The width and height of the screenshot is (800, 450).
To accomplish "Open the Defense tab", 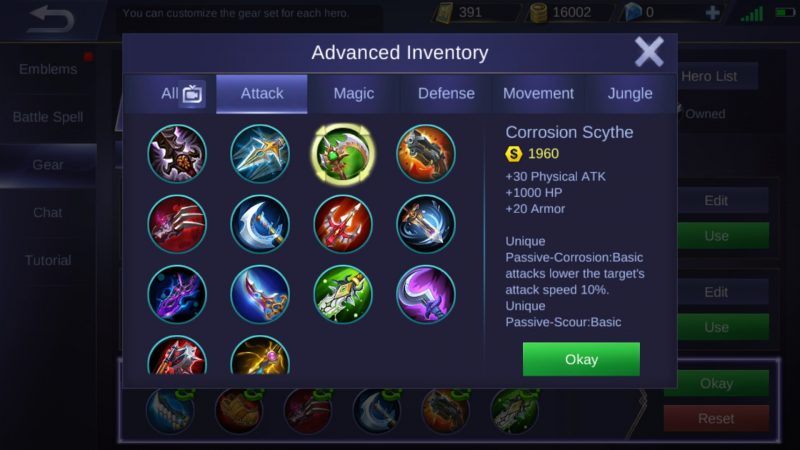I will 446,94.
